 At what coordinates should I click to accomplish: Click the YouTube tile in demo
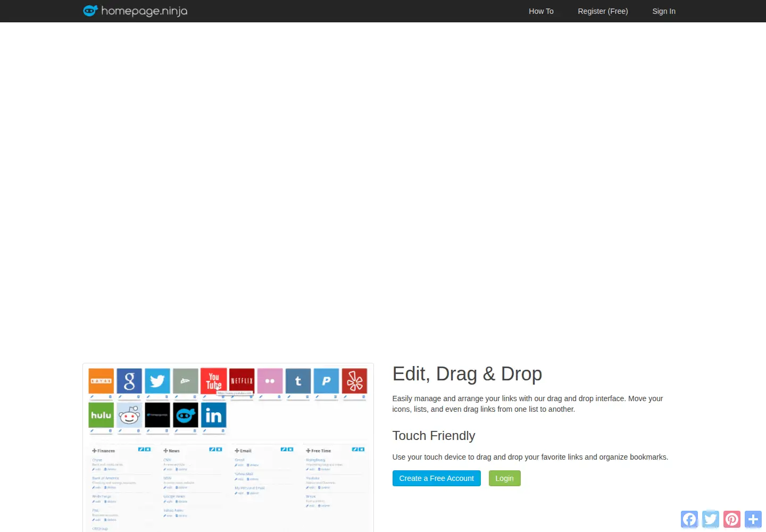click(x=214, y=381)
